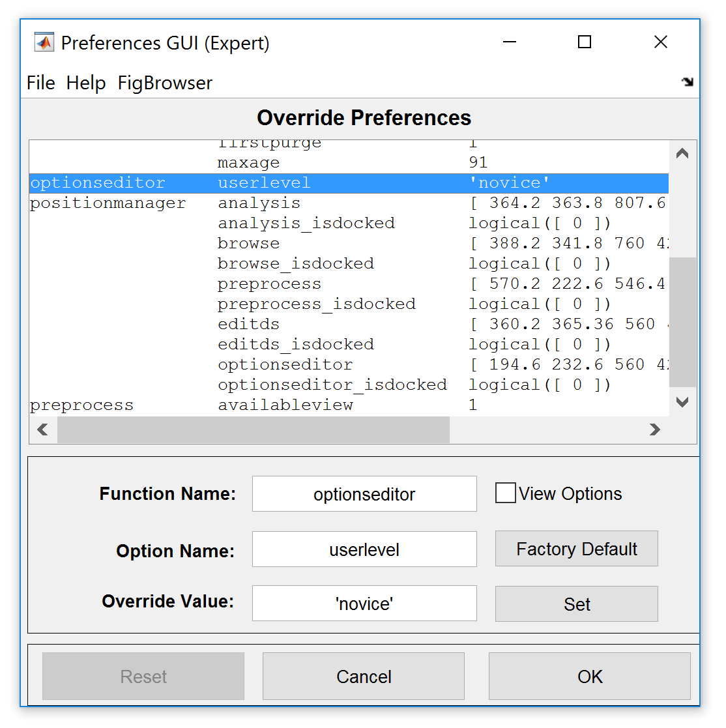Click the Set button
Image resolution: width=726 pixels, height=728 pixels.
point(576,604)
